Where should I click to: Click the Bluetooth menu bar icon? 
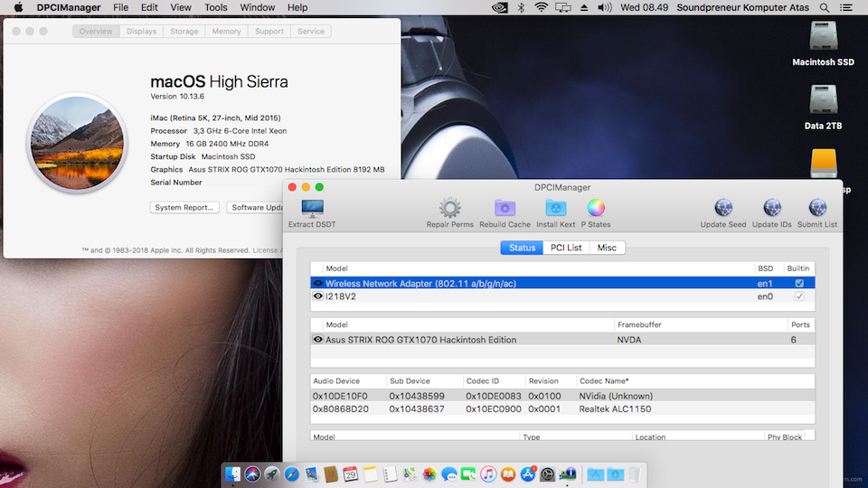[521, 7]
